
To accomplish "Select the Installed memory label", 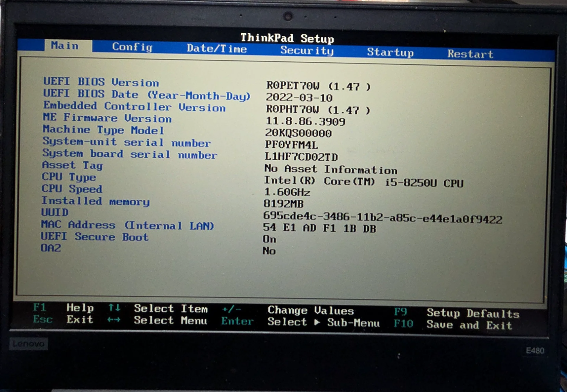I will pyautogui.click(x=95, y=201).
